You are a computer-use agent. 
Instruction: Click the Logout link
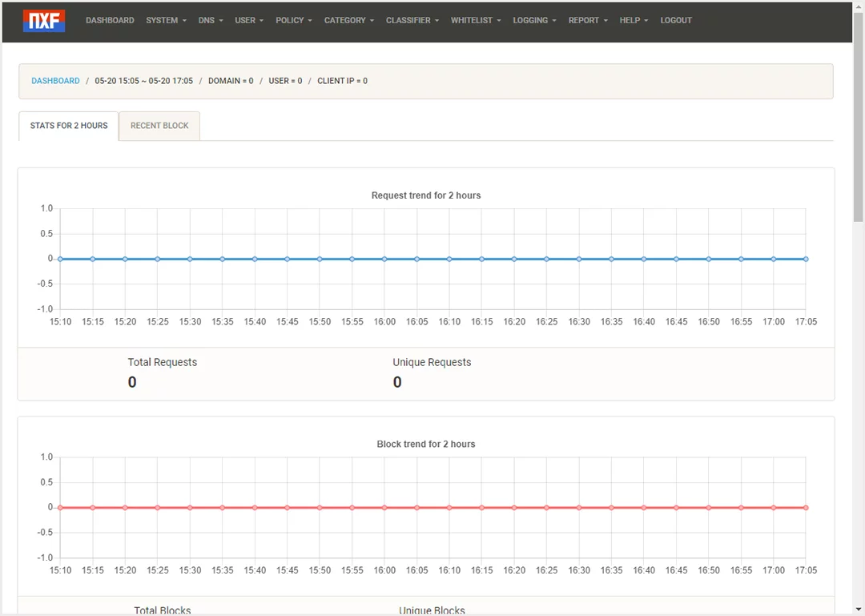tap(676, 21)
